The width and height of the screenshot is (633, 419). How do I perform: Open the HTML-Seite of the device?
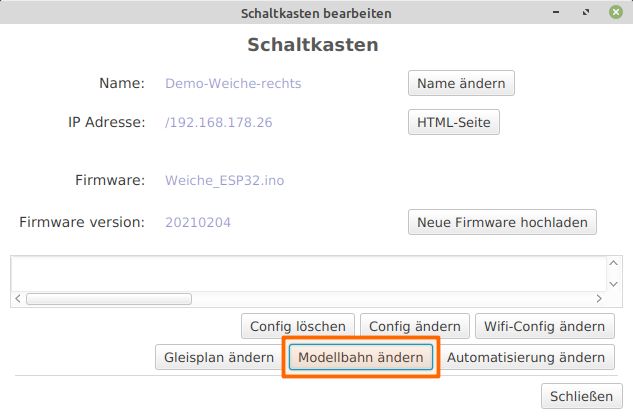click(453, 122)
